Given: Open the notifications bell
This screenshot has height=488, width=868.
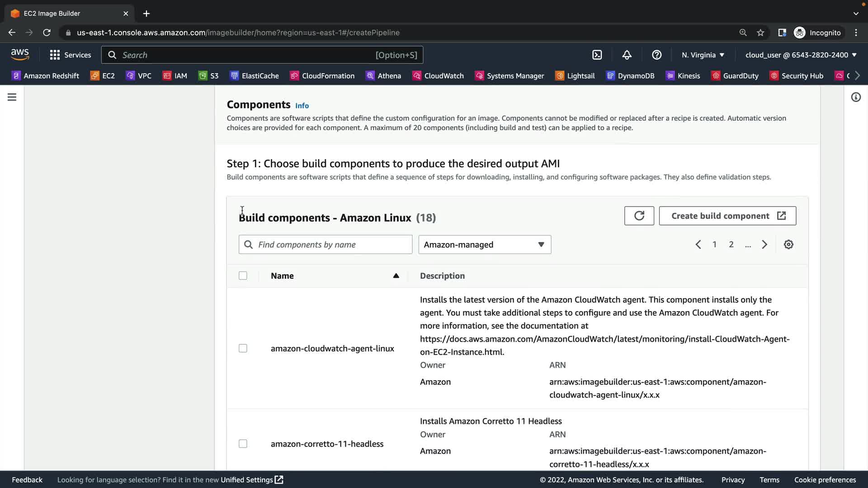Looking at the screenshot, I should 627,55.
